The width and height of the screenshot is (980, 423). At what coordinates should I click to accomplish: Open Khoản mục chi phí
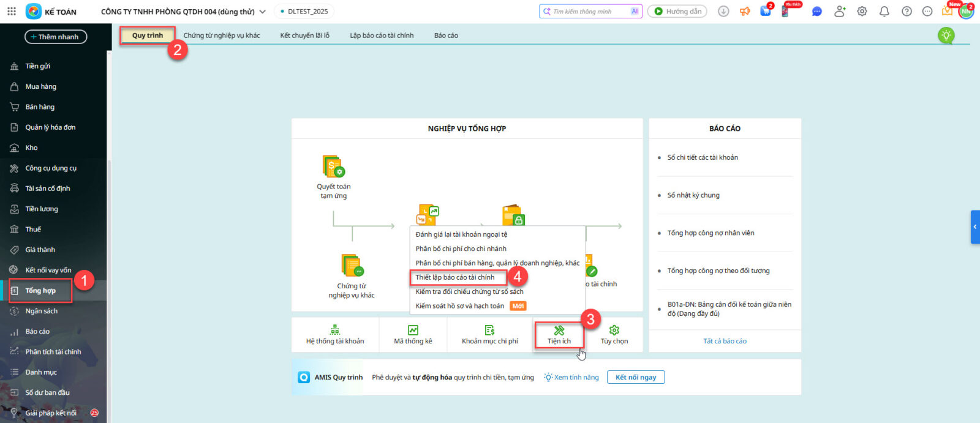(x=490, y=335)
